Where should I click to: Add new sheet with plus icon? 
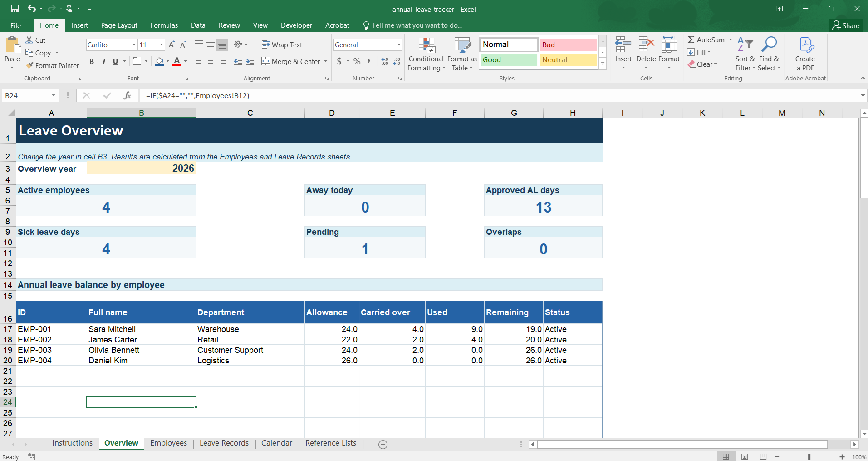pyautogui.click(x=383, y=445)
